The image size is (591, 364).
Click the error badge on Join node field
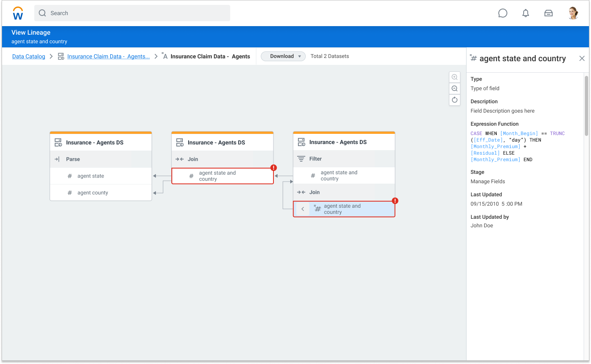coord(273,168)
